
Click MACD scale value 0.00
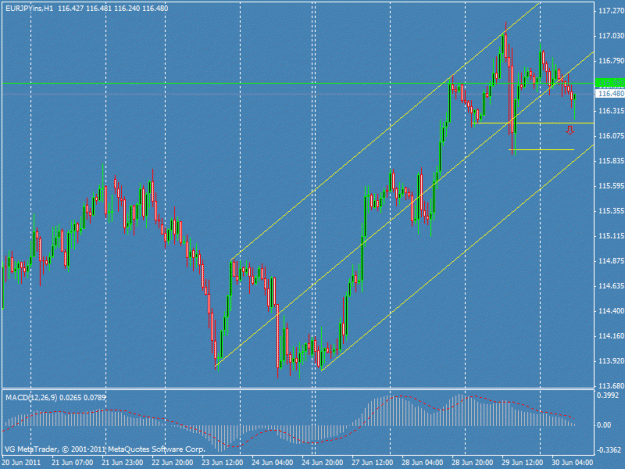tap(604, 425)
